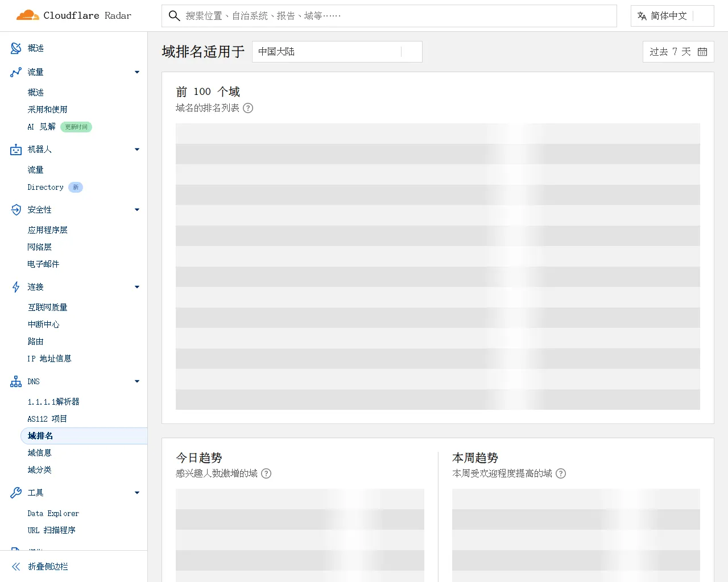This screenshot has width=728, height=582.
Task: Collapse the DNS section arrow
Action: point(137,381)
